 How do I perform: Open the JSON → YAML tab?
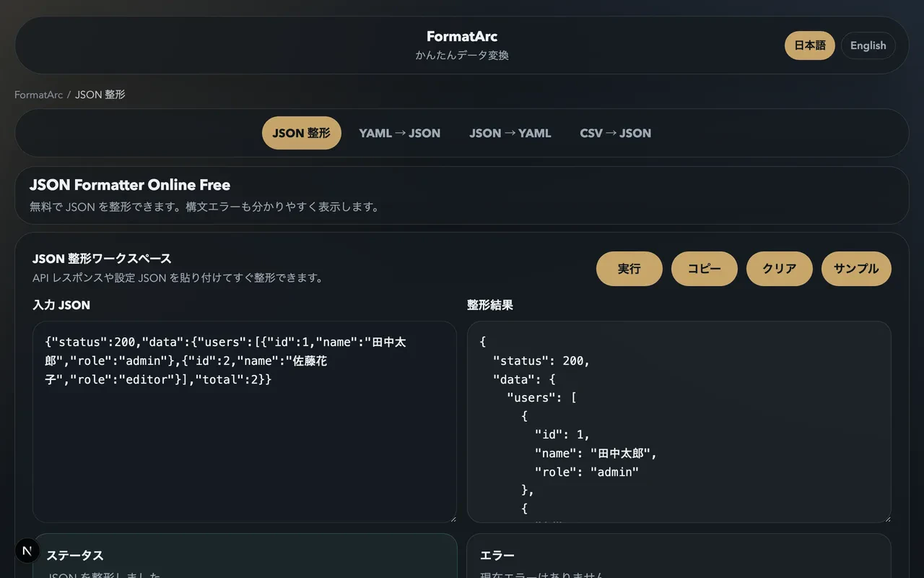510,133
